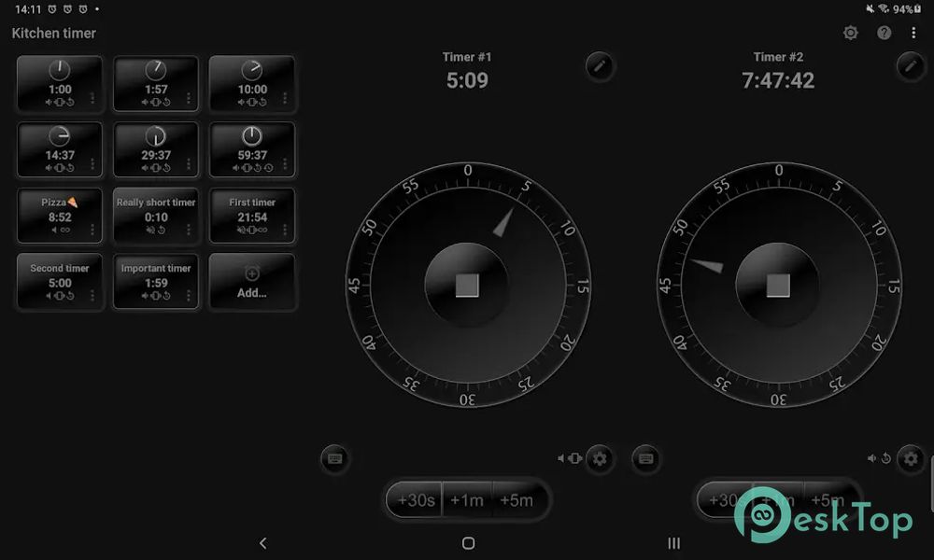Tap the Android home navigation button
The width and height of the screenshot is (934, 560).
tap(468, 543)
